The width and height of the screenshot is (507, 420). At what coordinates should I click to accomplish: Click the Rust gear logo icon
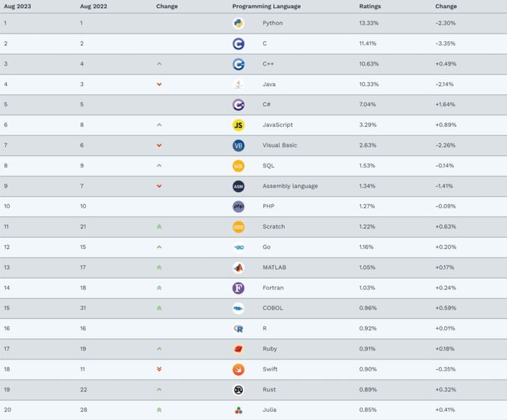(239, 389)
